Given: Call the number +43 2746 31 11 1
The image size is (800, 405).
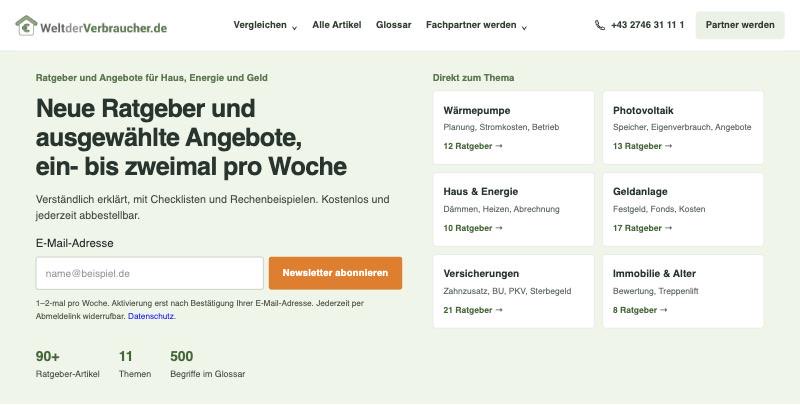Looking at the screenshot, I should point(647,24).
